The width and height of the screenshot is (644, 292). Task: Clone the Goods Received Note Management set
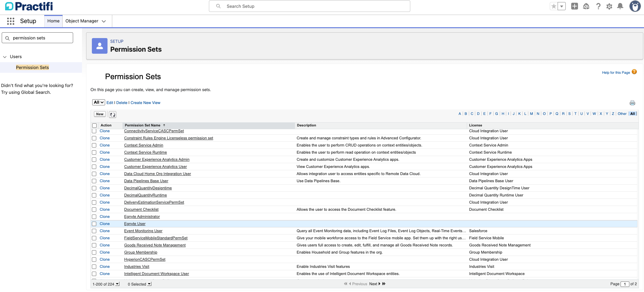pyautogui.click(x=105, y=245)
